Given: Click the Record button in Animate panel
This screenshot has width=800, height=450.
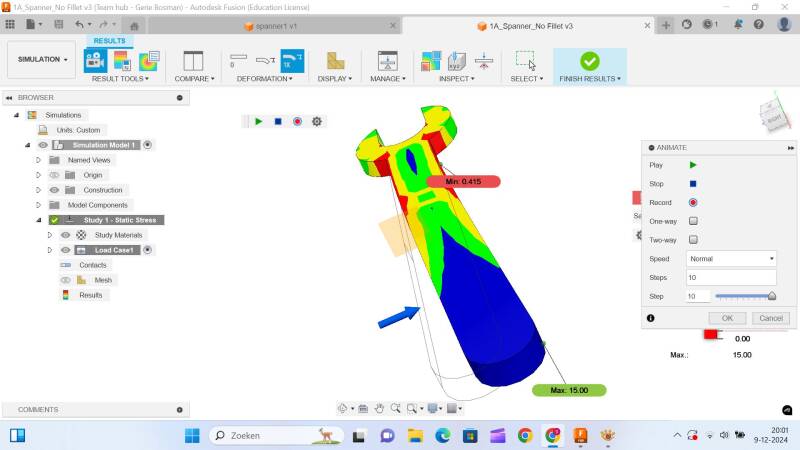Looking at the screenshot, I should coord(693,203).
